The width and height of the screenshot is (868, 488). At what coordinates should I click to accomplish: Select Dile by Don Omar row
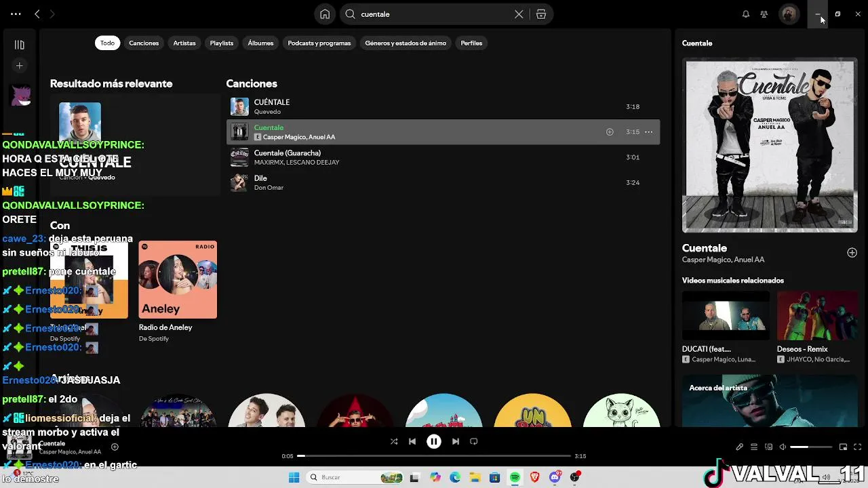click(x=443, y=182)
